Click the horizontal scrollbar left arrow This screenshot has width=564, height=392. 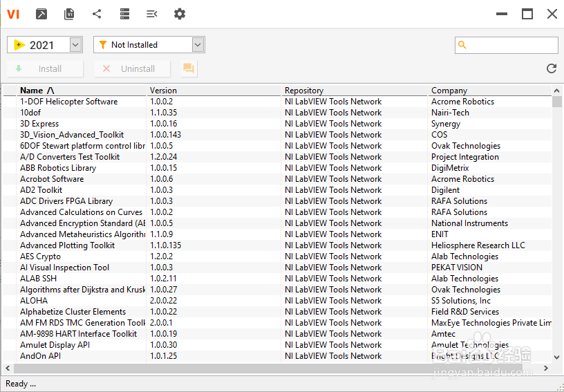[8, 368]
